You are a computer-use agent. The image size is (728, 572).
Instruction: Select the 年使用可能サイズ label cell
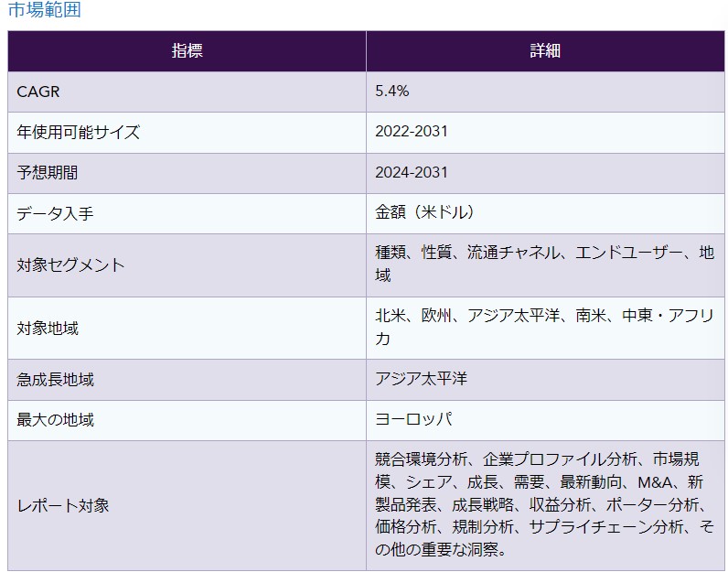pyautogui.click(x=79, y=133)
